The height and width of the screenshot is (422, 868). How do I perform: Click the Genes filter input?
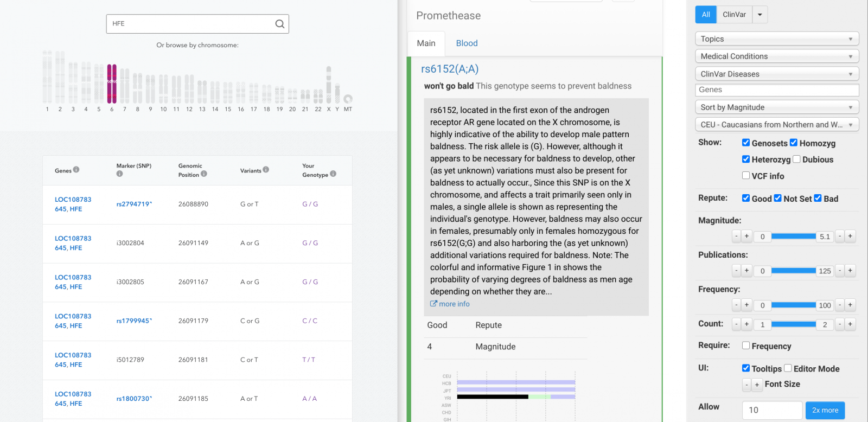(777, 90)
